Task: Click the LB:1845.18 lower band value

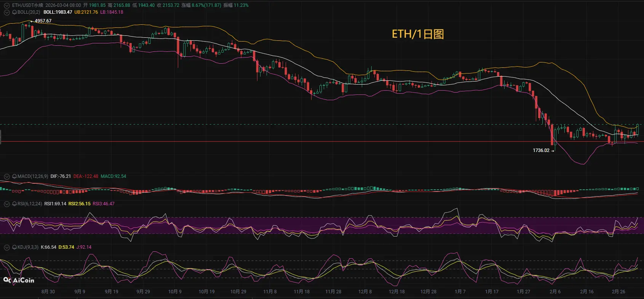Action: pyautogui.click(x=112, y=12)
